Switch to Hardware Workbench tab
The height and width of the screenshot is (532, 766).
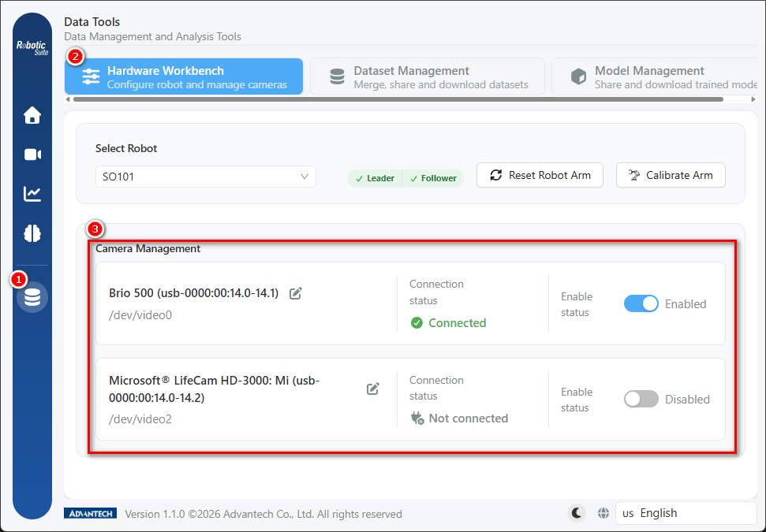click(x=184, y=76)
